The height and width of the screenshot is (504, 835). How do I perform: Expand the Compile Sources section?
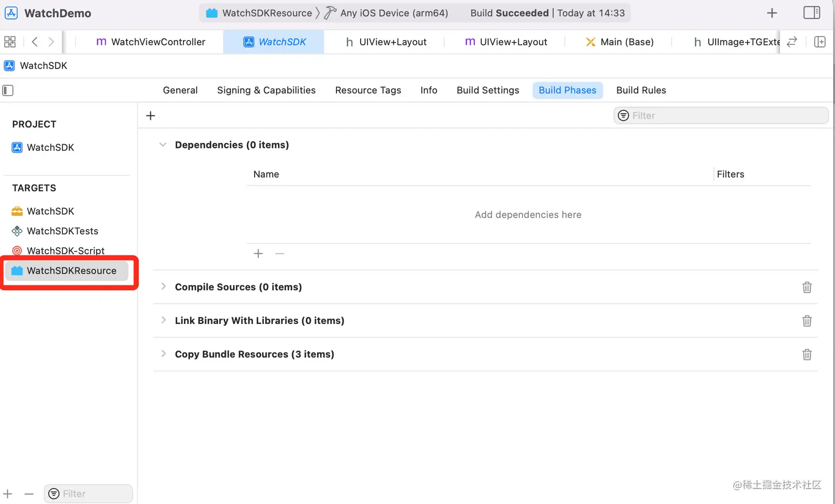click(163, 287)
